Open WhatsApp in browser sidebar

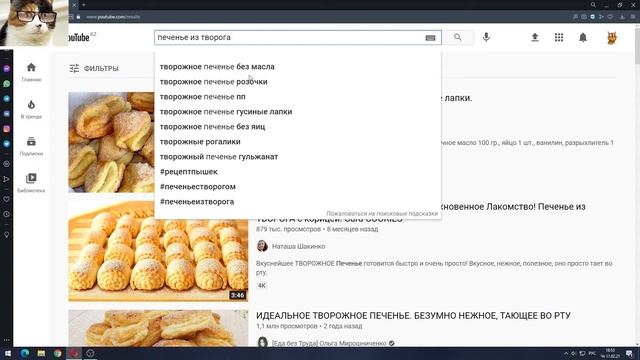click(7, 84)
